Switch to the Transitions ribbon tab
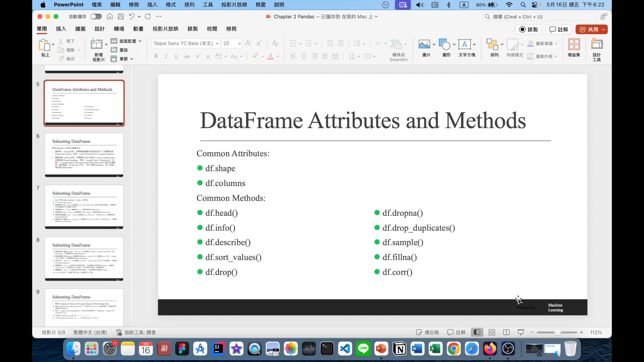The image size is (644, 362). tap(119, 29)
